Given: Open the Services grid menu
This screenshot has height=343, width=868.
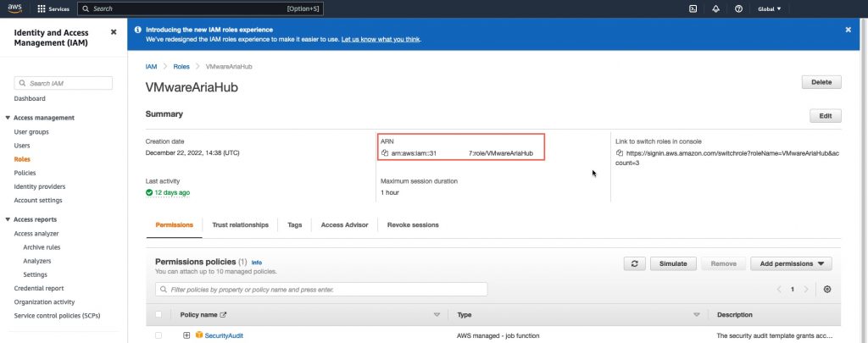Looking at the screenshot, I should [x=53, y=8].
